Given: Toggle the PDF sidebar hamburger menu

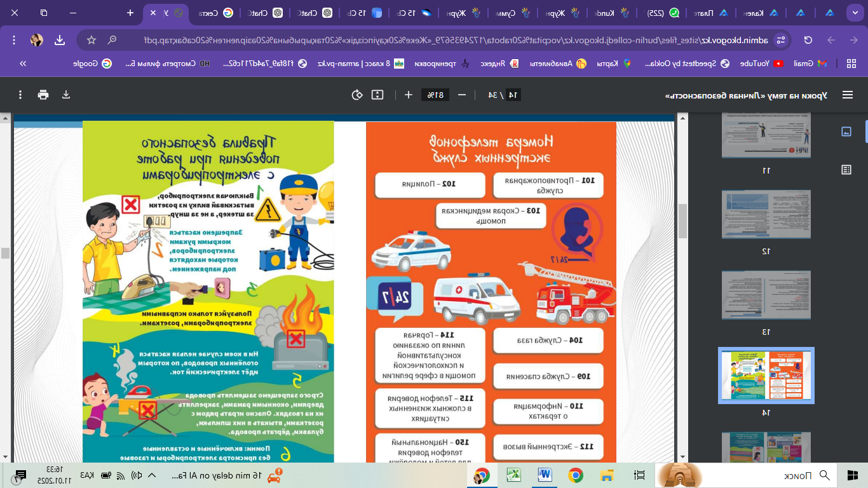Looking at the screenshot, I should [x=847, y=95].
